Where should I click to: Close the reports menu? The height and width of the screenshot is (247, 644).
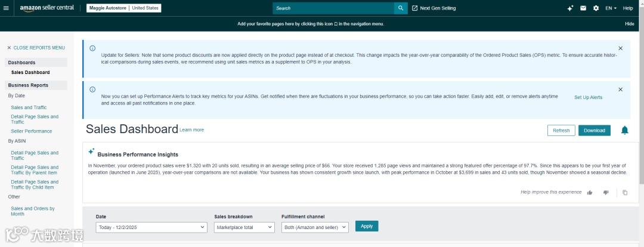click(x=36, y=48)
